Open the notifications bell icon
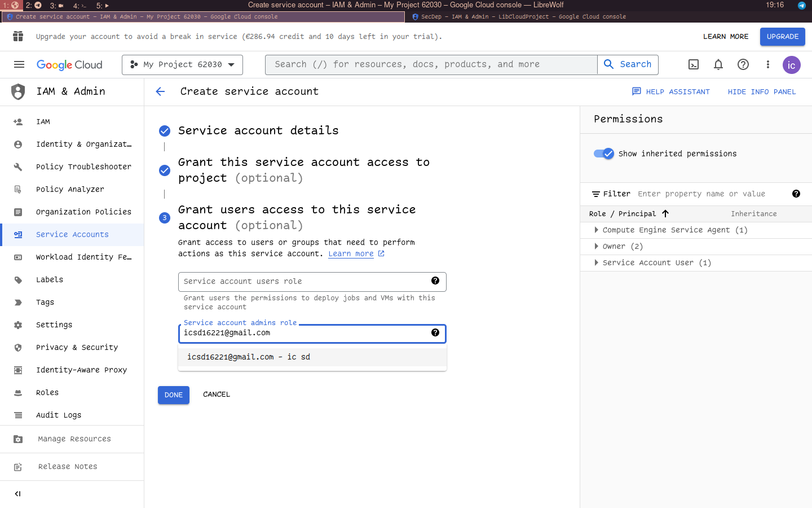 tap(718, 64)
